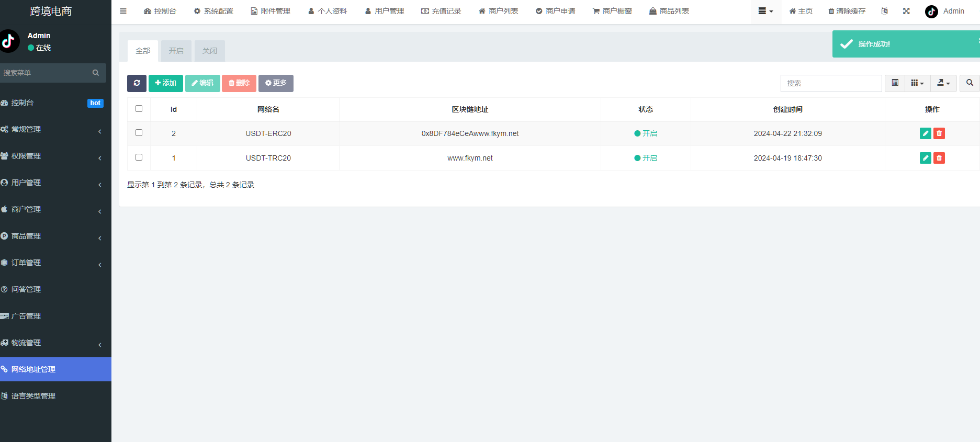The height and width of the screenshot is (442, 980).
Task: Click the delete icon for USDT-TRC20 row
Action: click(x=939, y=158)
